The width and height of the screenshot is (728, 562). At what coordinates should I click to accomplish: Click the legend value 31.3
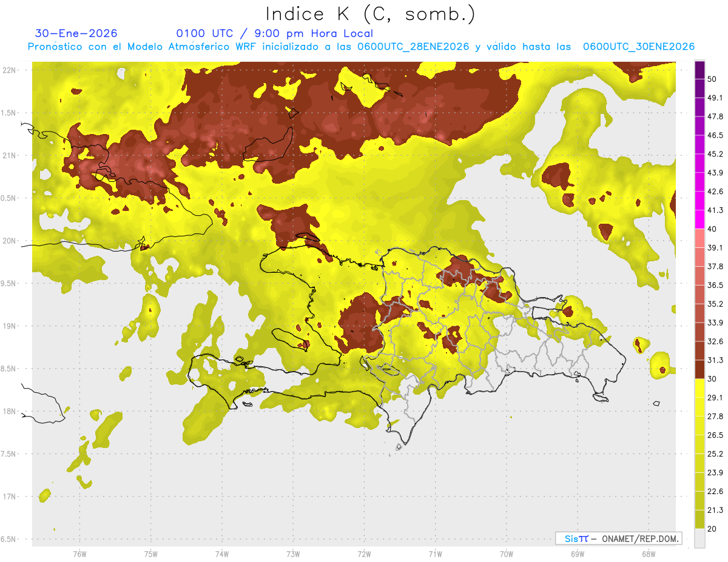coord(715,360)
